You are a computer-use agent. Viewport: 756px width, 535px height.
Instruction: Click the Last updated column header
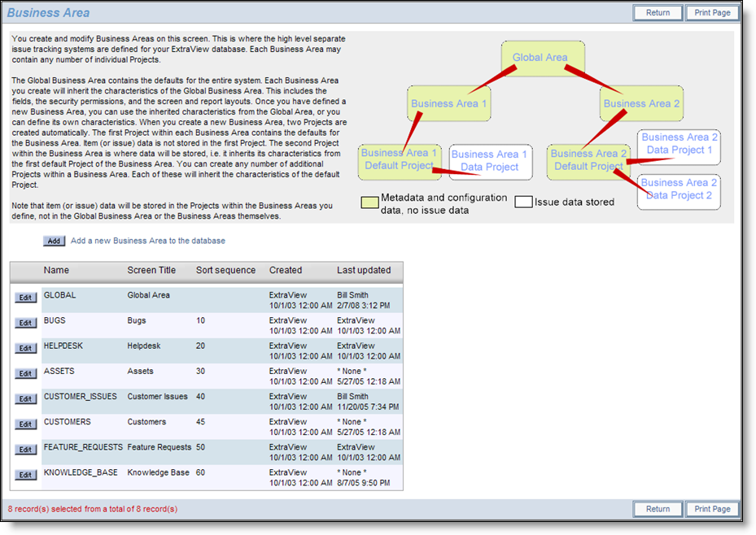click(x=364, y=270)
